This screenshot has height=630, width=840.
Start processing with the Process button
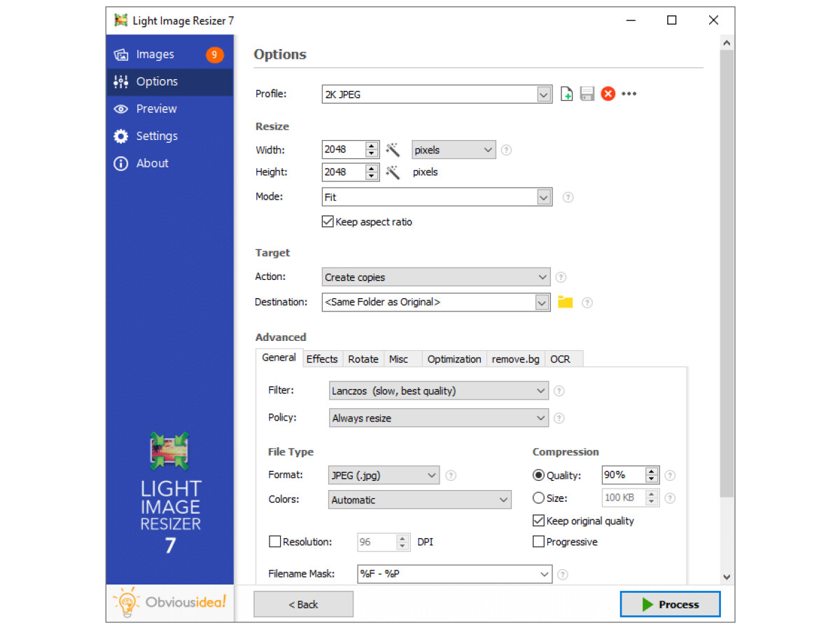(670, 605)
